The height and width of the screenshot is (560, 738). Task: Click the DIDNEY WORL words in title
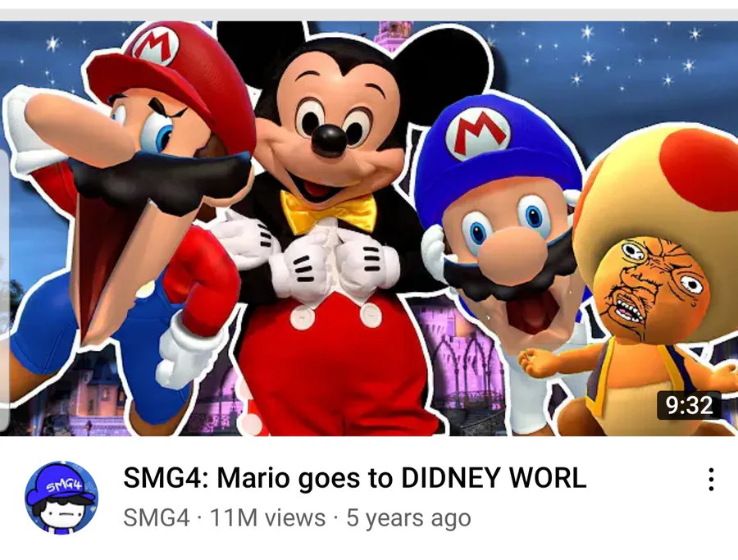coord(494,478)
